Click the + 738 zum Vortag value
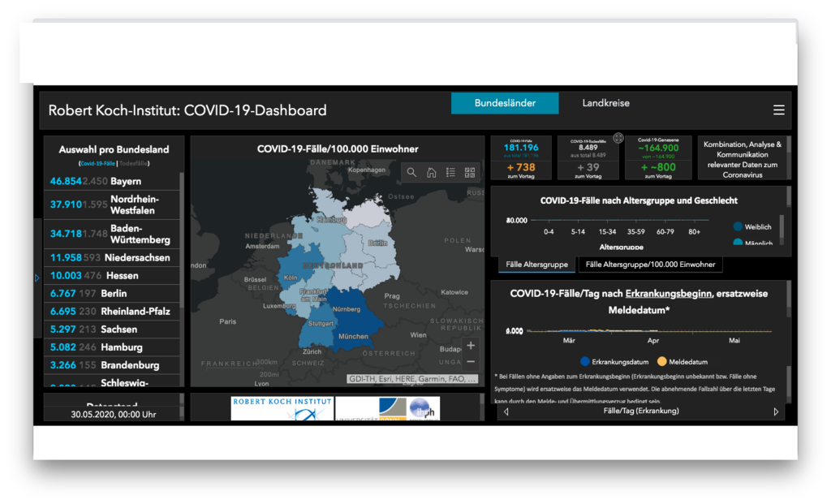 [x=521, y=167]
